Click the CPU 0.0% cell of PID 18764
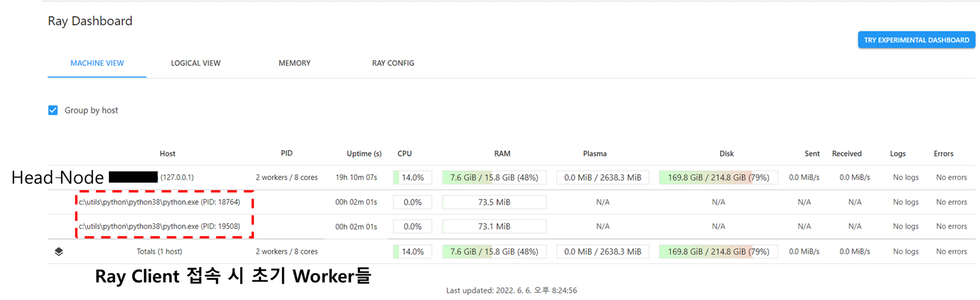The height and width of the screenshot is (300, 980). tap(413, 202)
